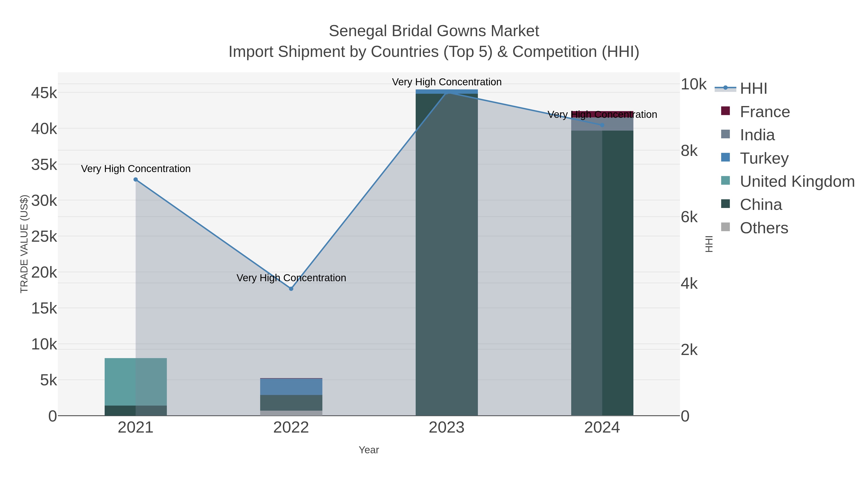The image size is (868, 488).
Task: Toggle Others series in legend
Action: [755, 228]
